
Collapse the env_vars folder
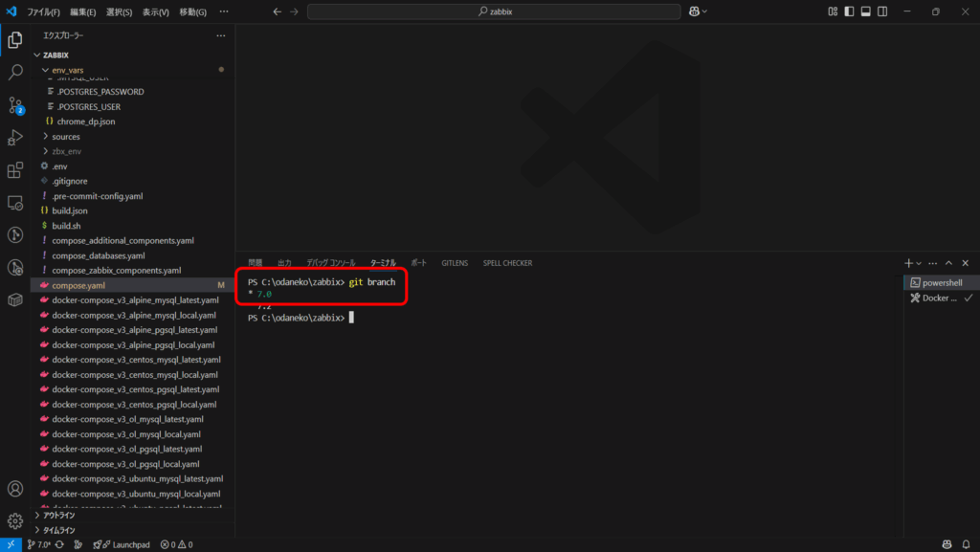pos(132,70)
